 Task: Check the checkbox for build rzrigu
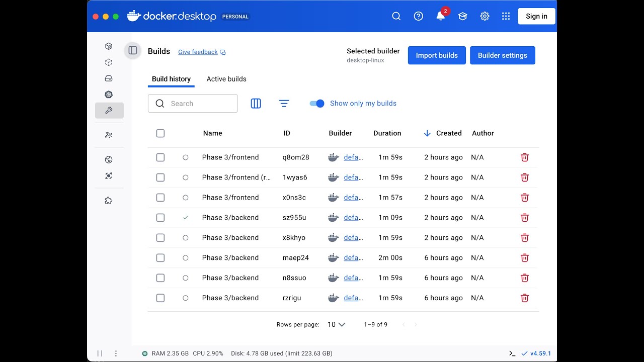(x=160, y=298)
